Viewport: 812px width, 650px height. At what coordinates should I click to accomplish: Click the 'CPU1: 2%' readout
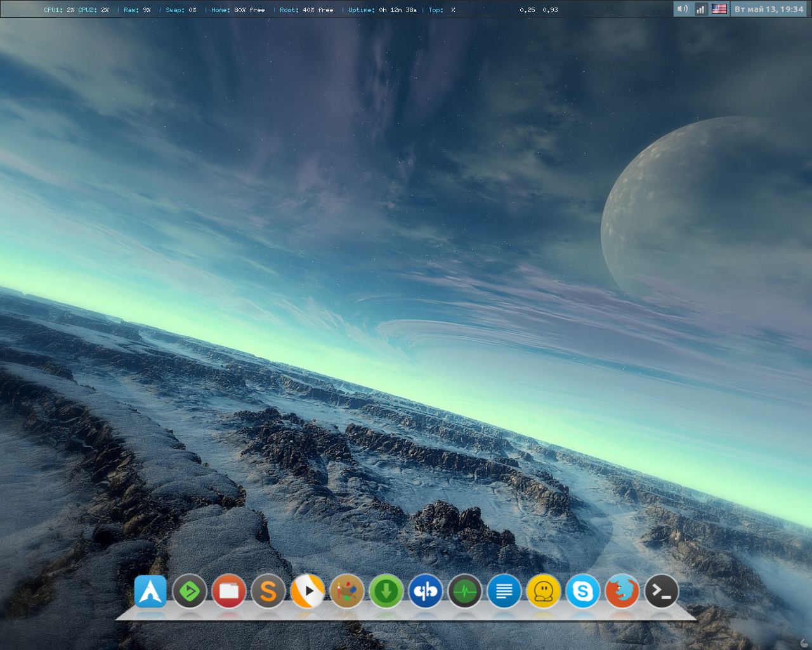tap(59, 10)
